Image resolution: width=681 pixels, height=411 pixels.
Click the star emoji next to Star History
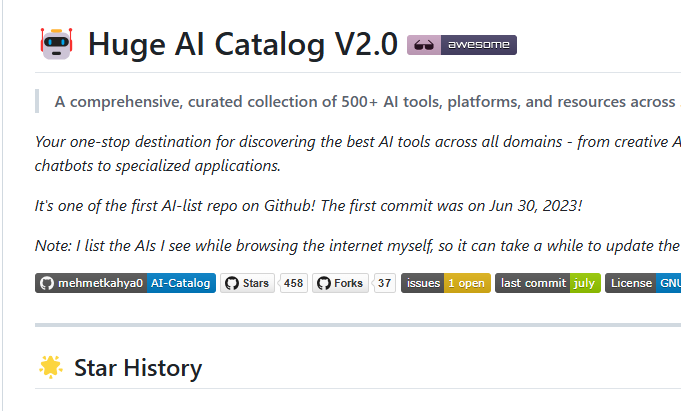click(51, 367)
